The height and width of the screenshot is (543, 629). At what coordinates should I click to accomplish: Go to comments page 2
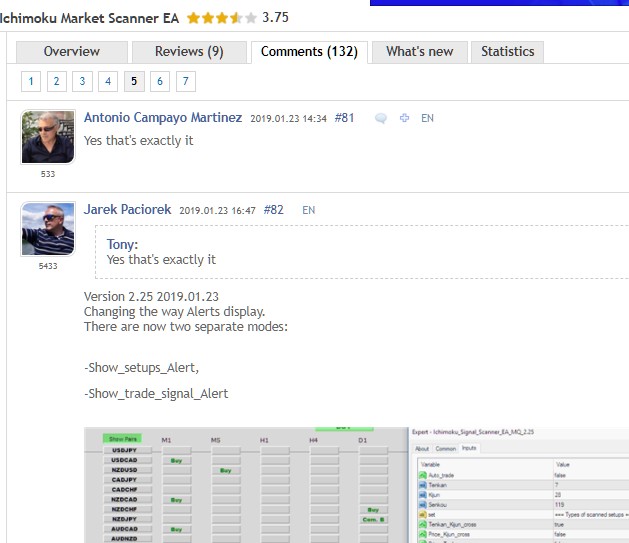click(x=57, y=81)
